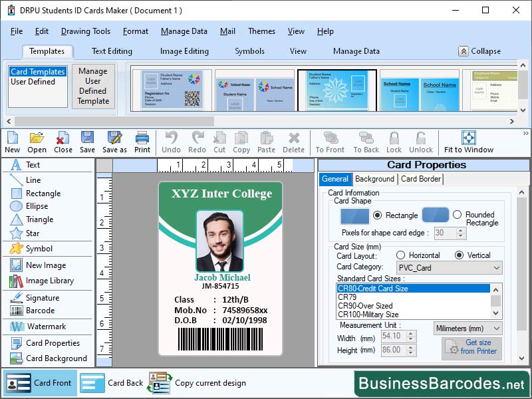
Task: Switch to the Background tab
Action: click(374, 179)
